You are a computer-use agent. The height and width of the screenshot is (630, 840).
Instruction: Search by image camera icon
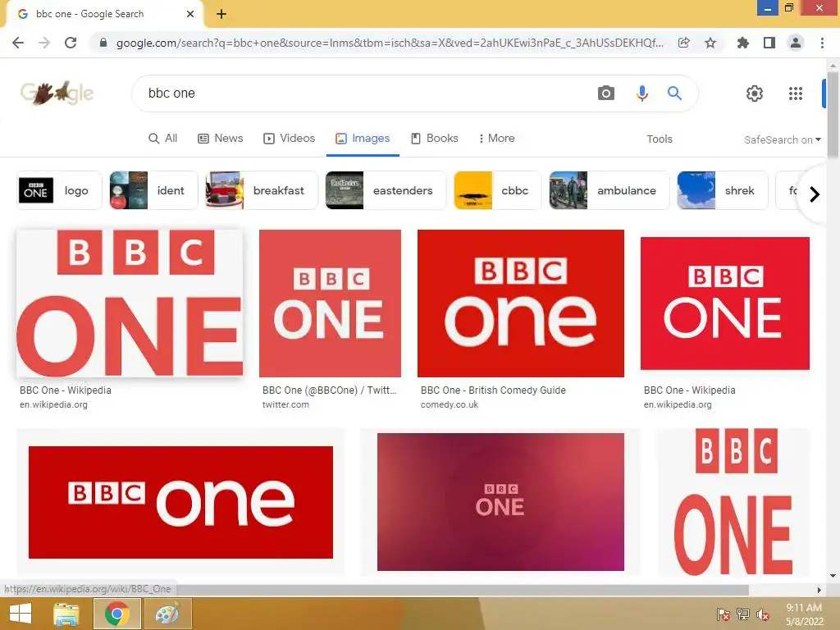coord(606,94)
